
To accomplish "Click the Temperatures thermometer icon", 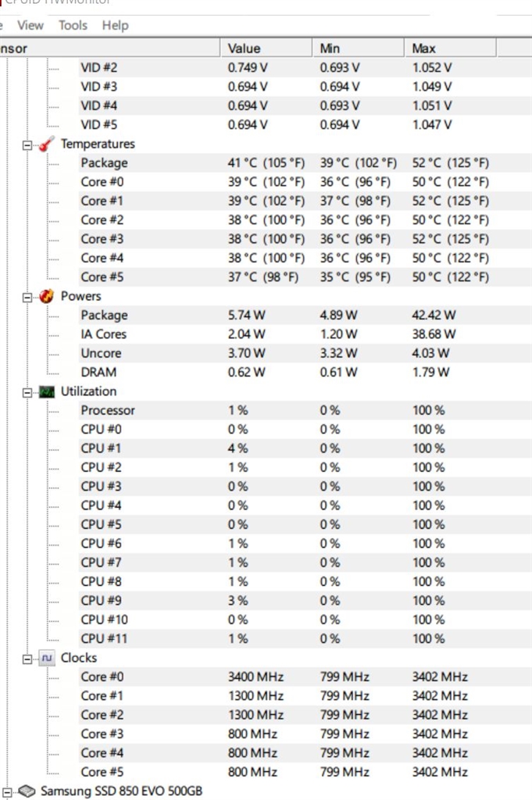I will [x=47, y=144].
